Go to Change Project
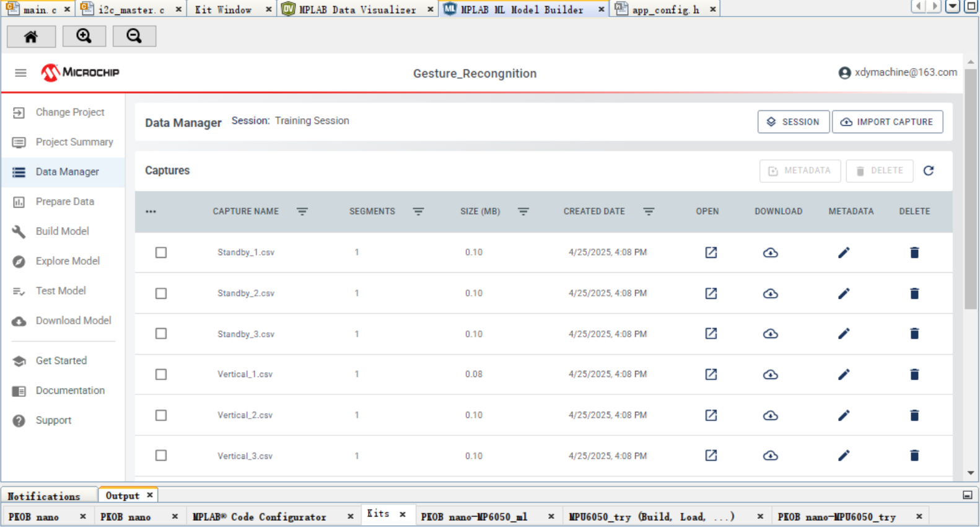This screenshot has height=527, width=980. tap(63, 112)
